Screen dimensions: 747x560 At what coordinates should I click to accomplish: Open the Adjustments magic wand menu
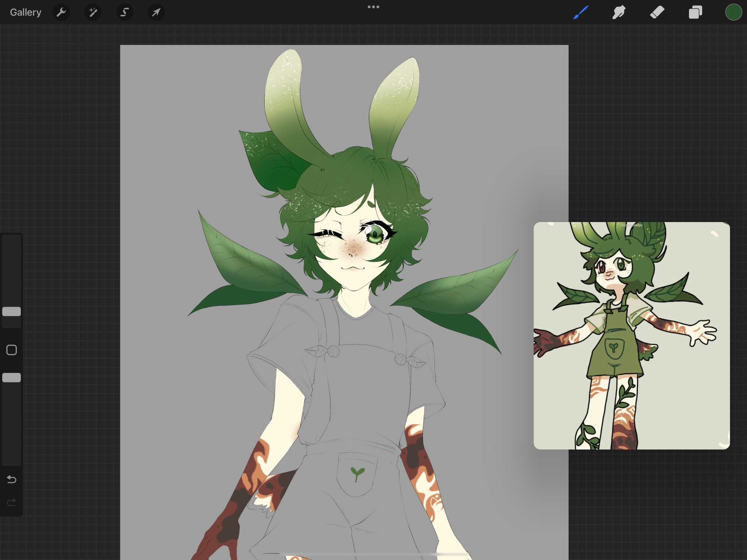[x=93, y=12]
